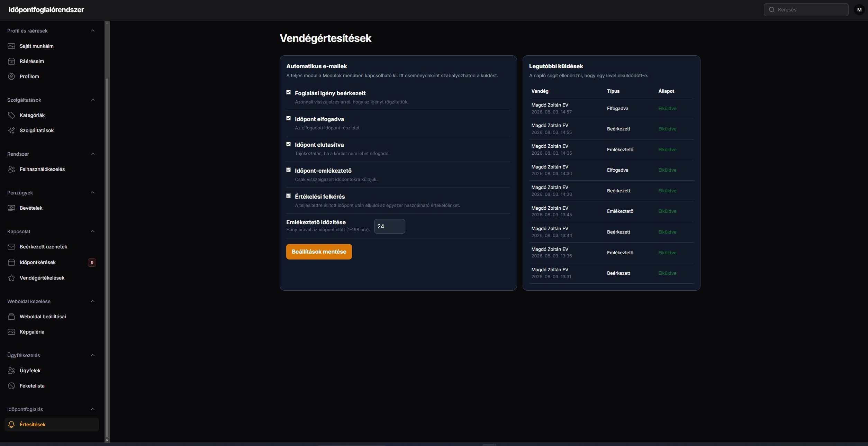Click the Állapot column header
The height and width of the screenshot is (446, 868).
point(666,91)
